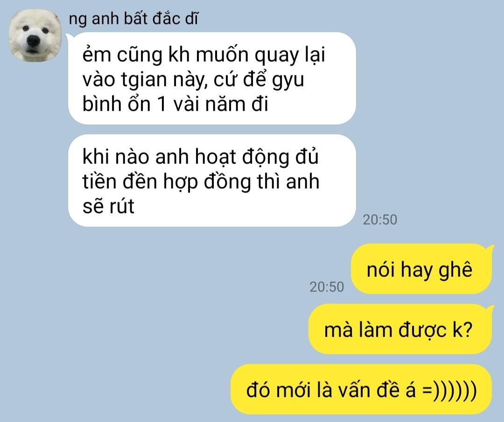
Task: Select the yellow nói hay ghê message
Action: coord(421,268)
